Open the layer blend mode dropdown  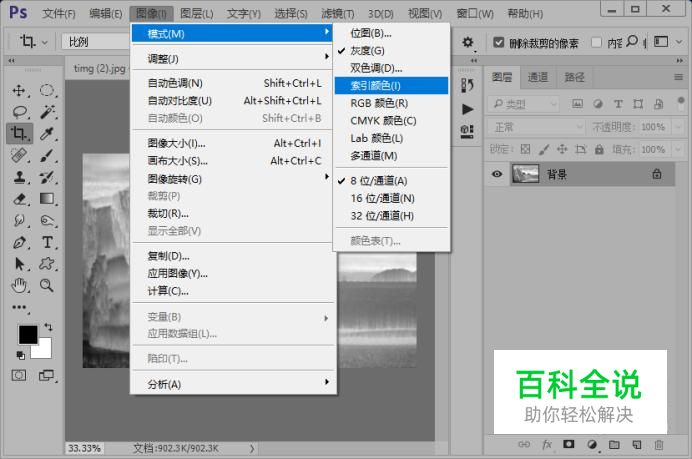(x=536, y=127)
